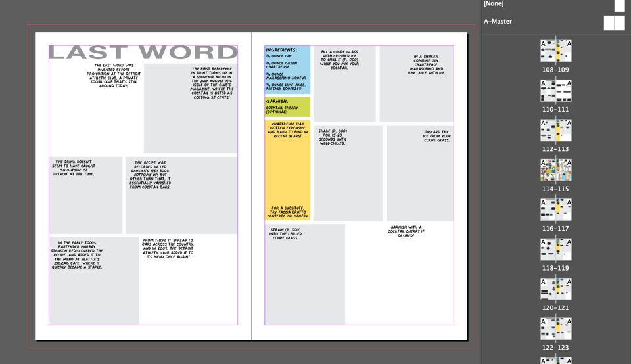Select the blue INGREDIENTS box

(287, 70)
